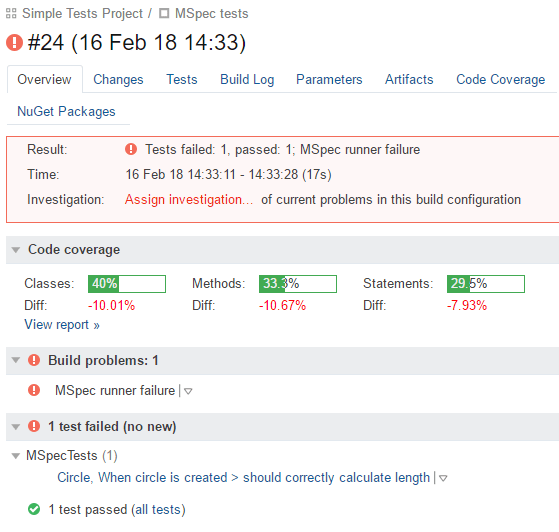The width and height of the screenshot is (559, 532).
Task: Click the Assign investigation link
Action: (x=189, y=200)
